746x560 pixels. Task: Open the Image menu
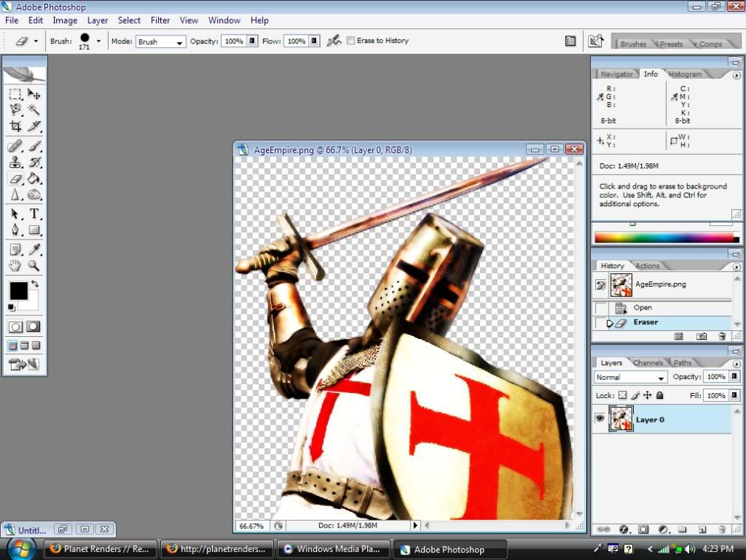click(65, 21)
